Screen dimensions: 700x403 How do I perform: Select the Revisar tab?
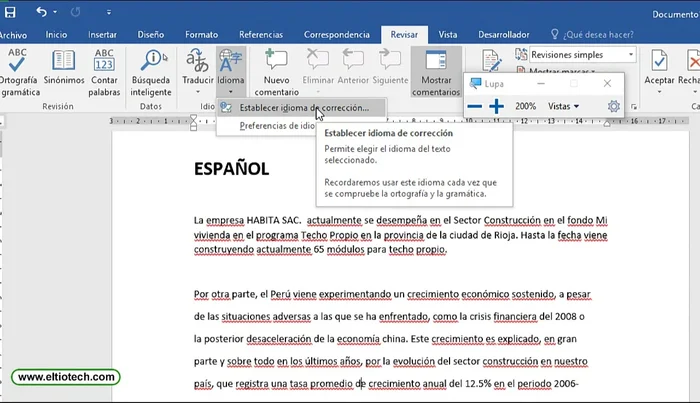click(x=404, y=34)
